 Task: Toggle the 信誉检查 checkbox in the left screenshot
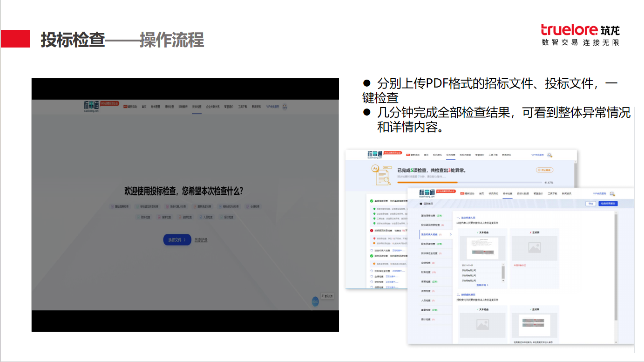159,217
